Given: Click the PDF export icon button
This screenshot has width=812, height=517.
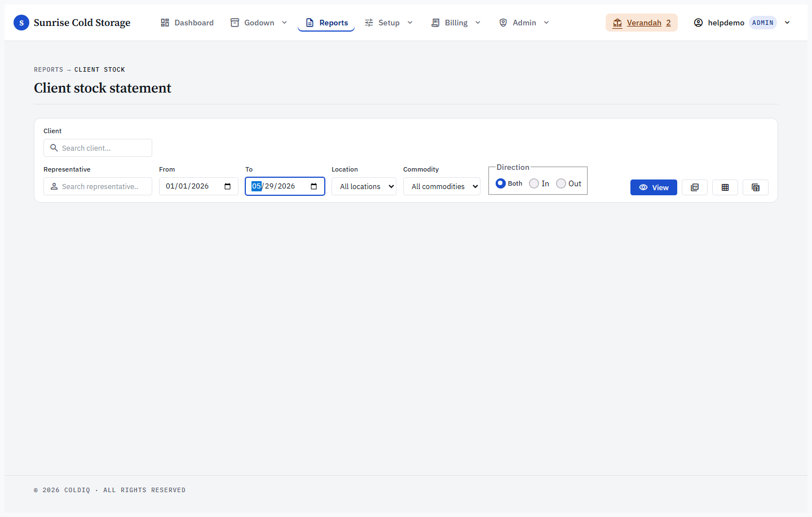Looking at the screenshot, I should [695, 187].
